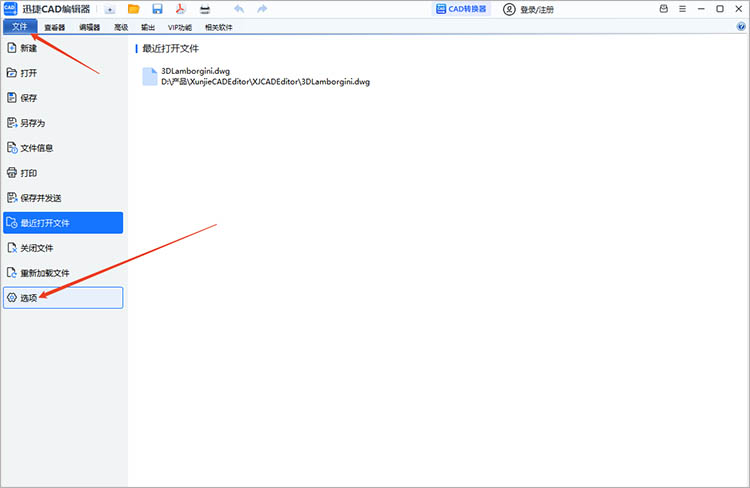Open recent file 3DLamborgini.dwg
The image size is (750, 488).
point(195,71)
